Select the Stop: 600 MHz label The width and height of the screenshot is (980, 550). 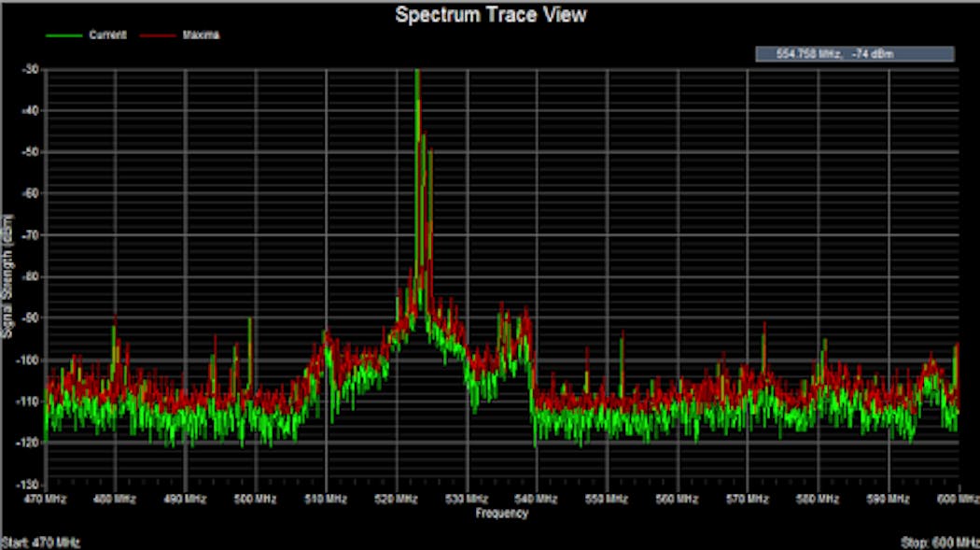(x=939, y=543)
